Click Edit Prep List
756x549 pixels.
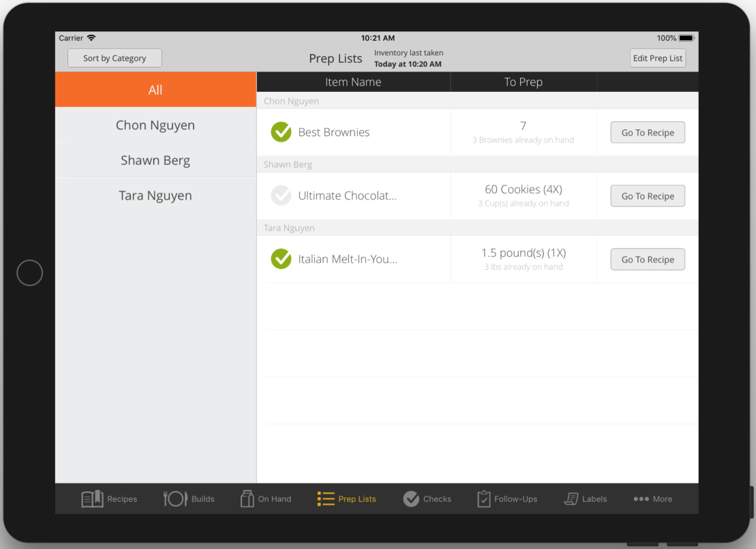coord(657,58)
